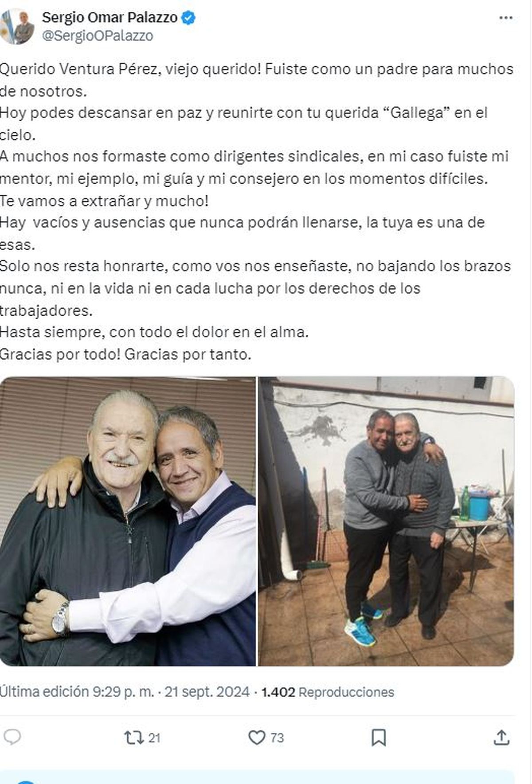Open the share upload icon
The height and width of the screenshot is (784, 532).
click(501, 737)
